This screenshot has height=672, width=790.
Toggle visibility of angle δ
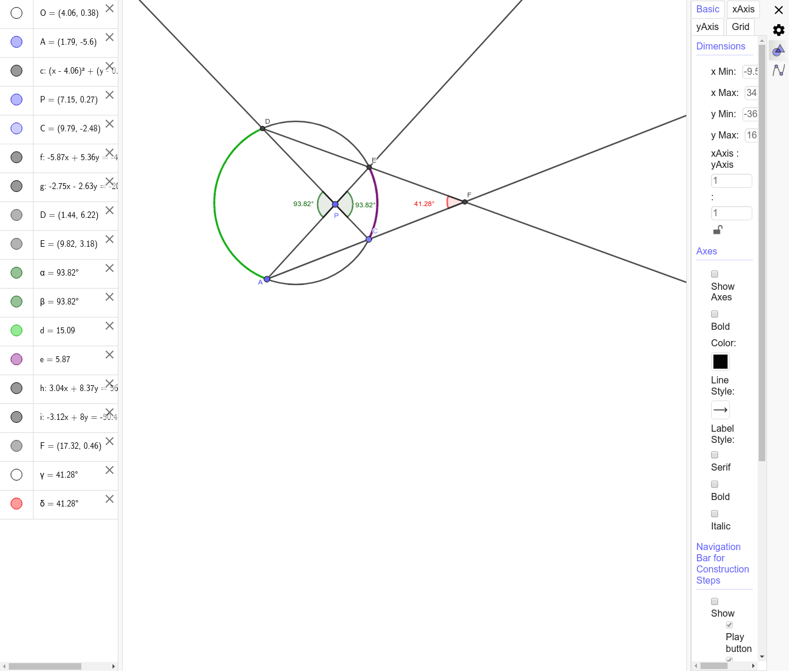(x=16, y=503)
